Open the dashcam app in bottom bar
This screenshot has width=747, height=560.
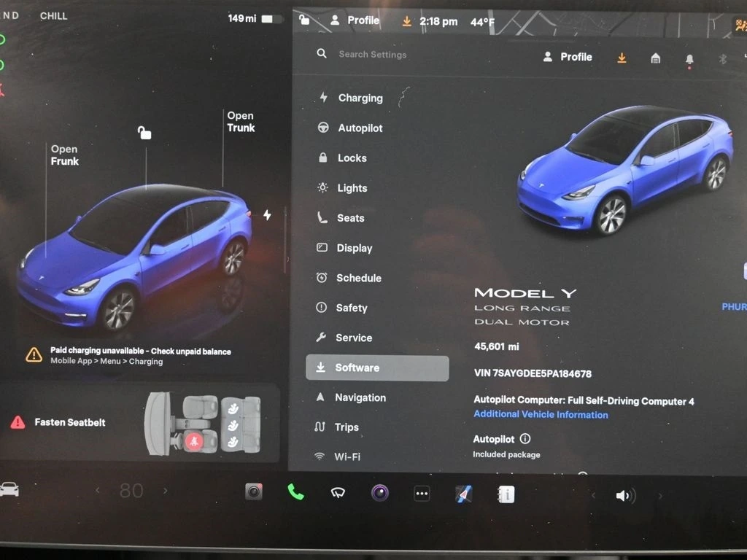254,492
